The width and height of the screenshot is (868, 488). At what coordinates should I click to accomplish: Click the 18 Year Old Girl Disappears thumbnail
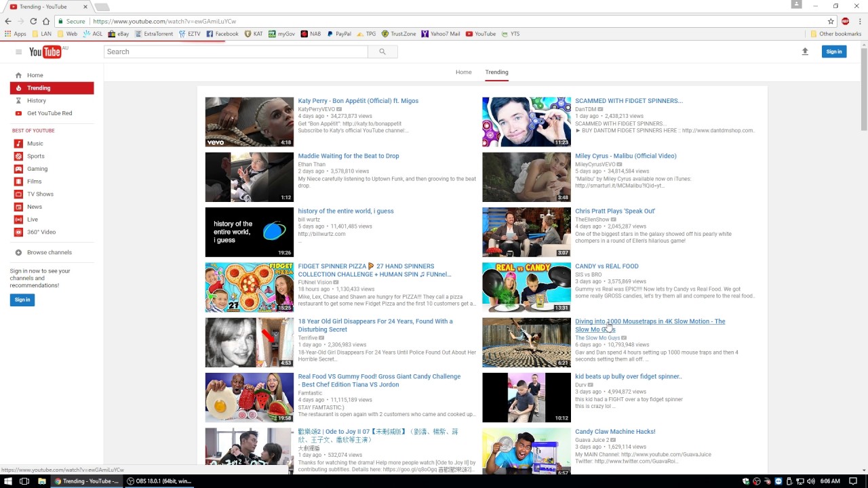(250, 342)
